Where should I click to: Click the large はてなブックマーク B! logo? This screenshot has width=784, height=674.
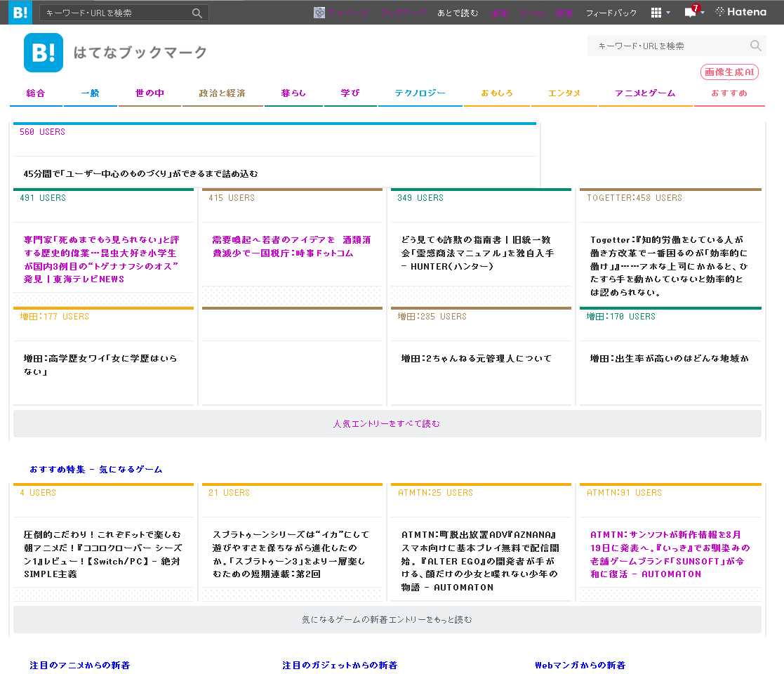44,53
